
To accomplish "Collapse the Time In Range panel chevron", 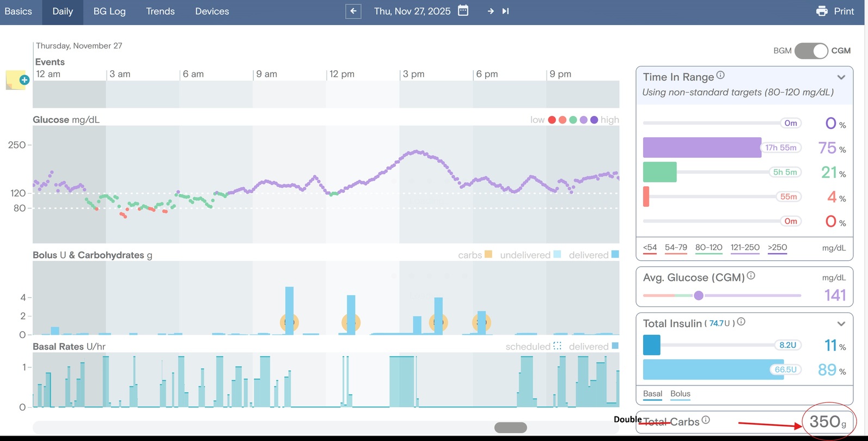I will pos(841,77).
